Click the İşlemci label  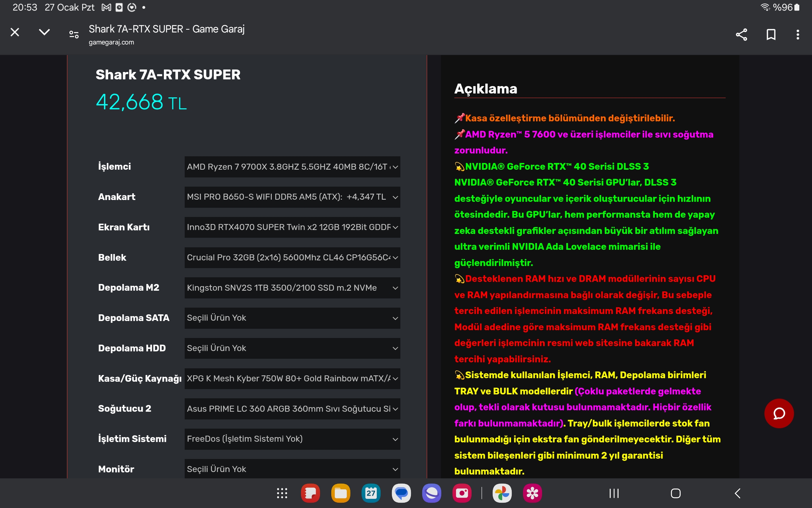point(114,167)
